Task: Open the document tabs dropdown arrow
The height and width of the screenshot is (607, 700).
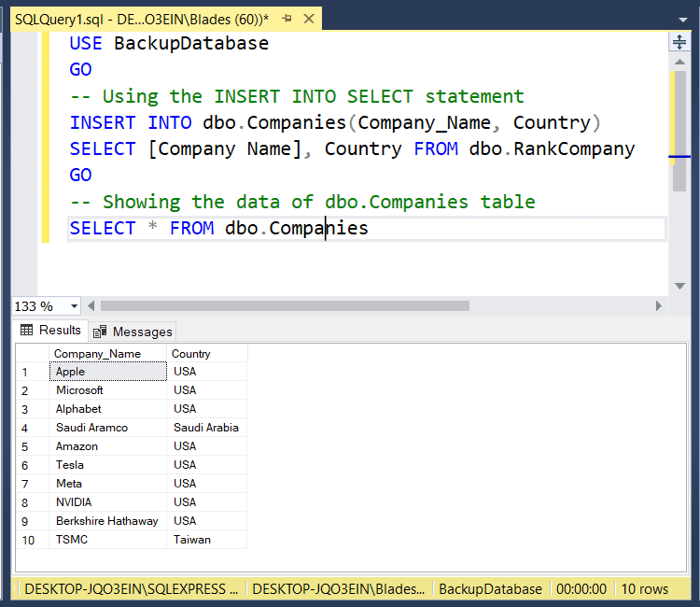Action: tap(682, 21)
